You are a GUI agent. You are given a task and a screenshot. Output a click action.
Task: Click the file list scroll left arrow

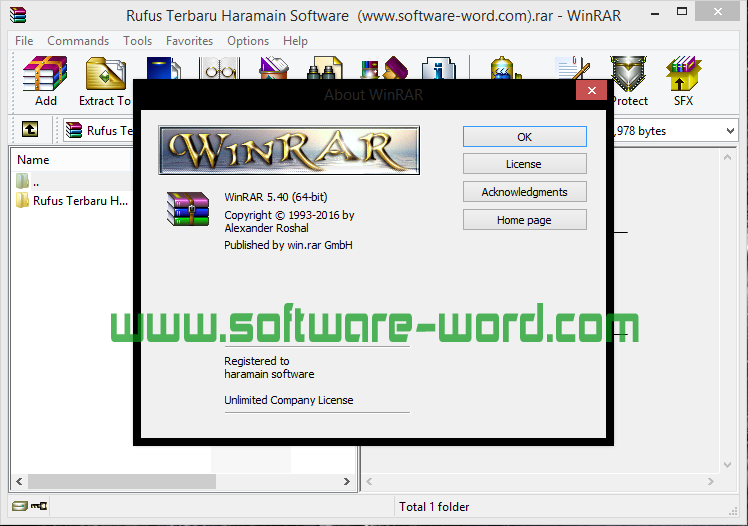19,481
